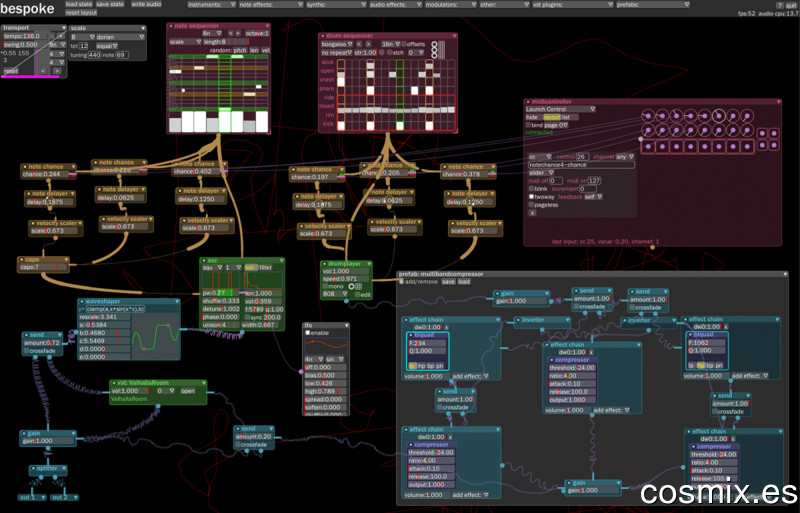Toggle the note sequencer enable dot
Image resolution: width=800 pixels, height=513 pixels.
coord(171,26)
